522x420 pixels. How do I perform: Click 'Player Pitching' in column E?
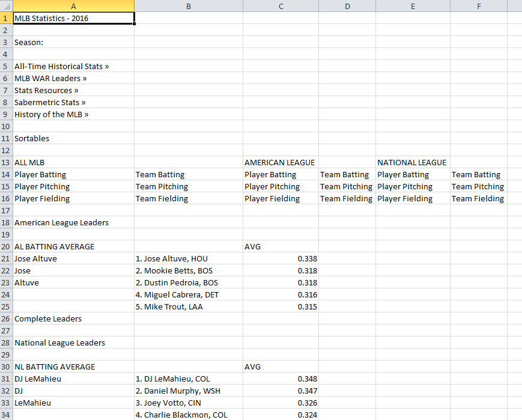413,186
